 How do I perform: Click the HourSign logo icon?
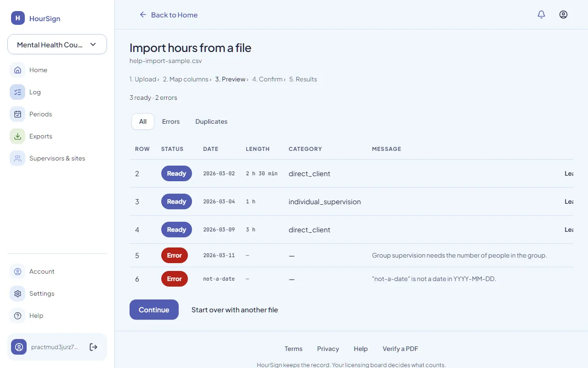pyautogui.click(x=17, y=18)
